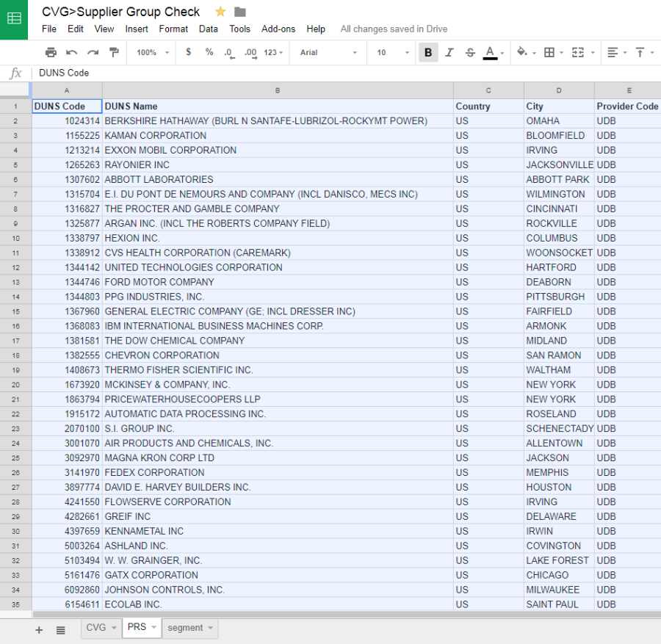Viewport: 661px width, 644px height.
Task: Decrease decimal places
Action: point(229,52)
